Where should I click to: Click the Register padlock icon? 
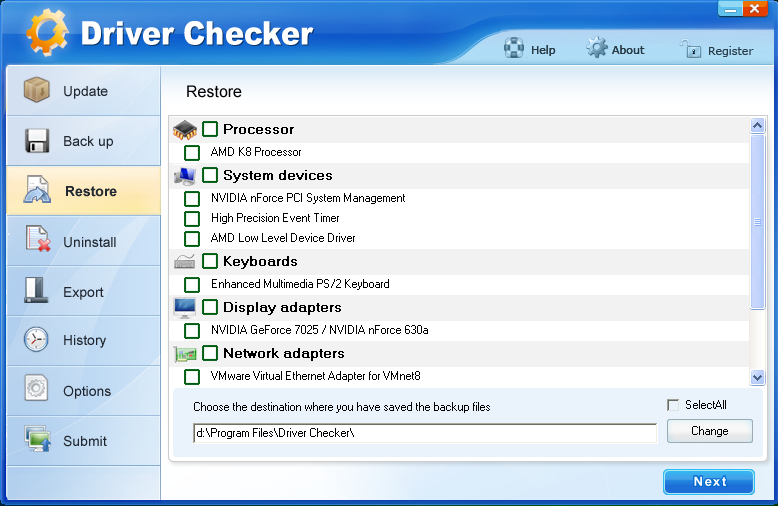(x=691, y=49)
